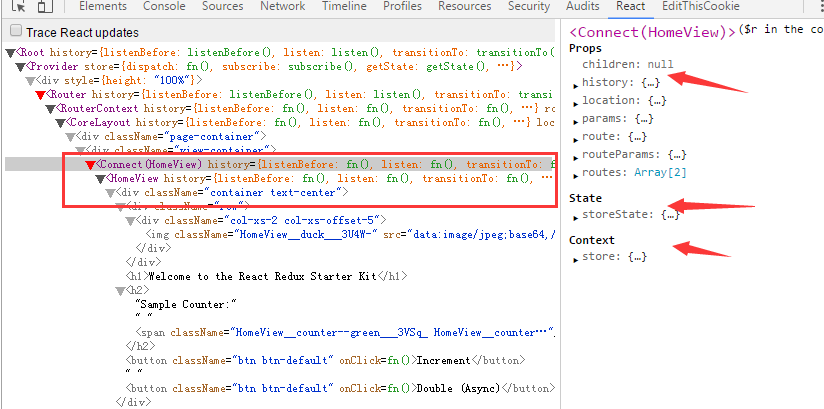Viewport: 824px width, 409px height.
Task: Open the Console tab
Action: pyautogui.click(x=164, y=6)
